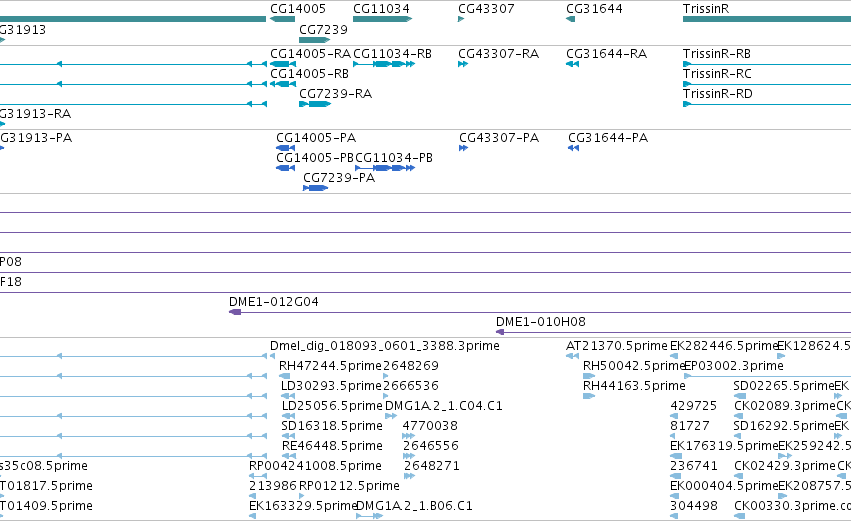Image resolution: width=851 pixels, height=521 pixels.
Task: Click the 213986 feature
Action: point(252,496)
